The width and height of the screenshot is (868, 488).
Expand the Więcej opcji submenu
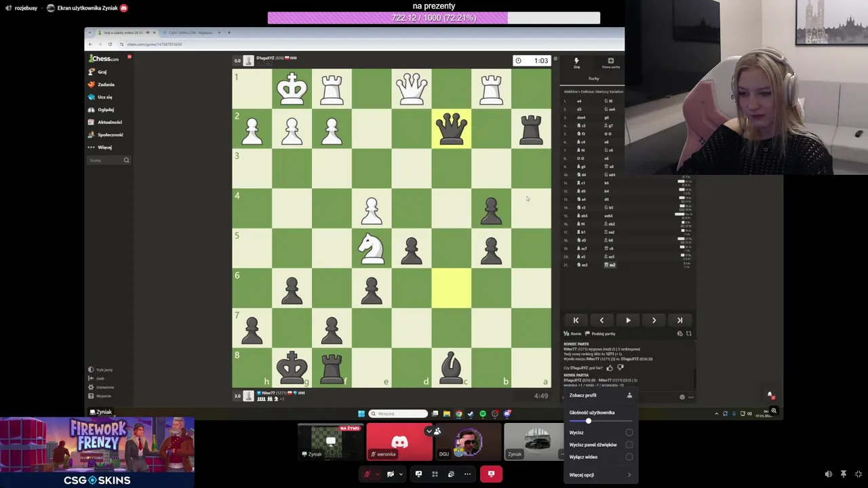coord(601,475)
